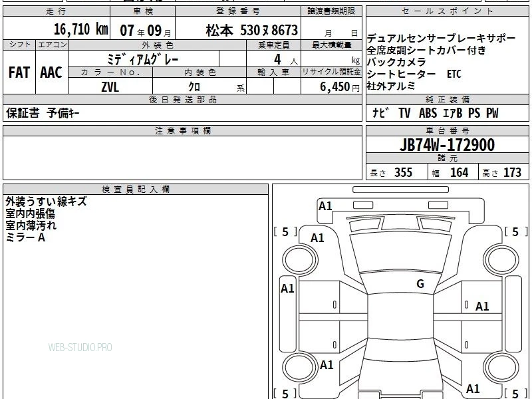
Task: Click A1 mark beside left side step
Action: (x=287, y=289)
